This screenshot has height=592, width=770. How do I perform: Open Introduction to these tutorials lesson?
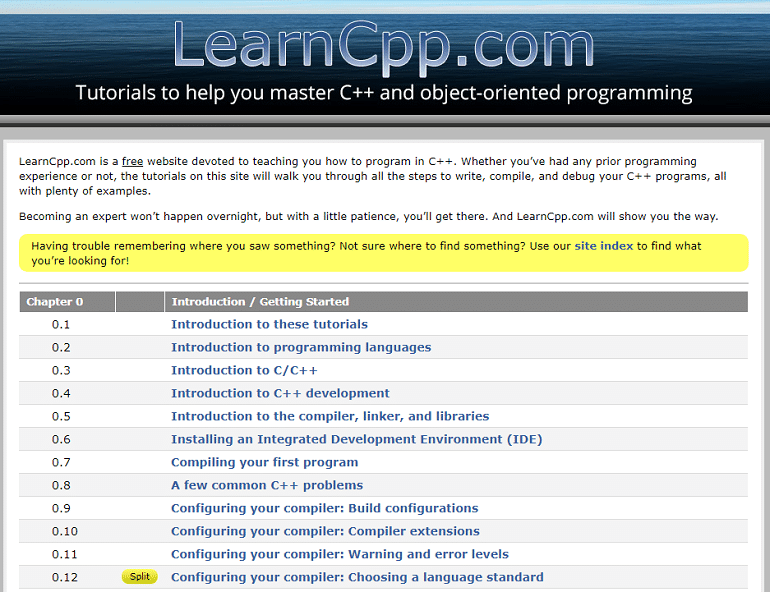[x=269, y=324]
